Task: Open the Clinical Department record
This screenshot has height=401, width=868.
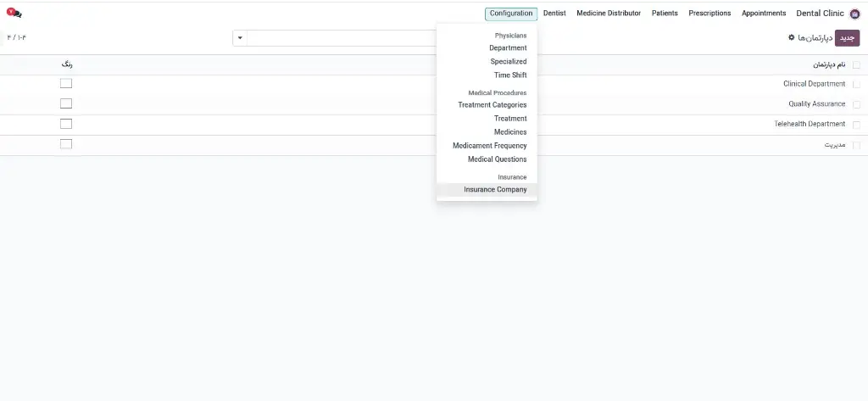Action: point(814,84)
